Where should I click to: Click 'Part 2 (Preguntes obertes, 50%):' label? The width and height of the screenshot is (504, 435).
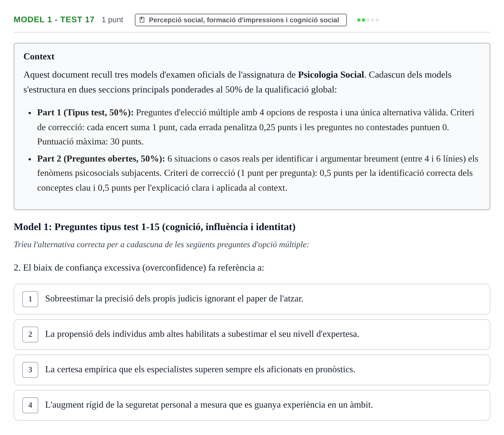pyautogui.click(x=101, y=159)
